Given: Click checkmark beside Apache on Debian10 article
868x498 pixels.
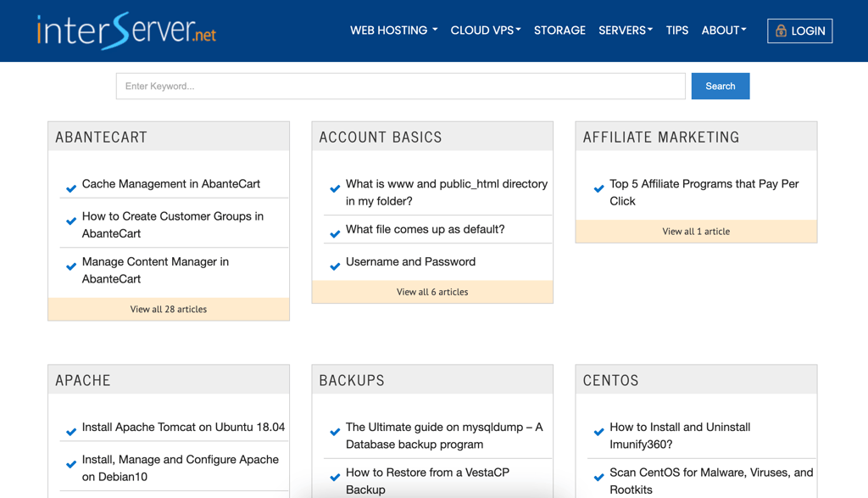Looking at the screenshot, I should 71,464.
